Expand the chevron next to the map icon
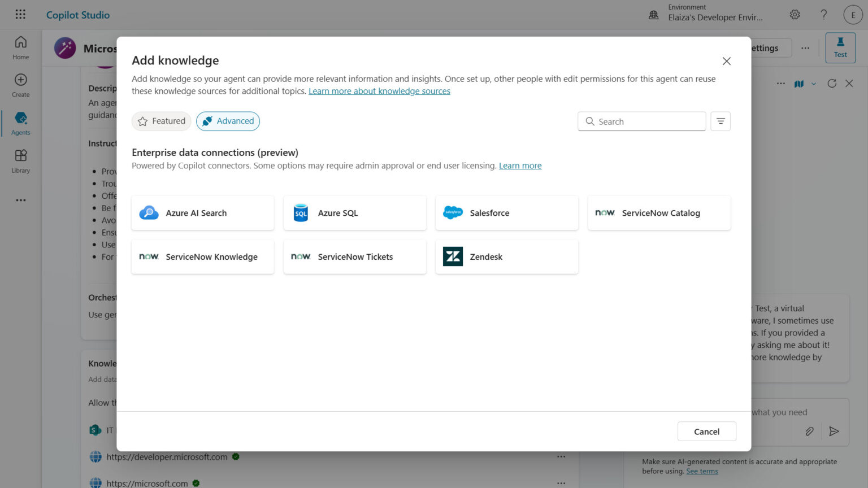Screen dimensions: 868x488 click(x=814, y=83)
